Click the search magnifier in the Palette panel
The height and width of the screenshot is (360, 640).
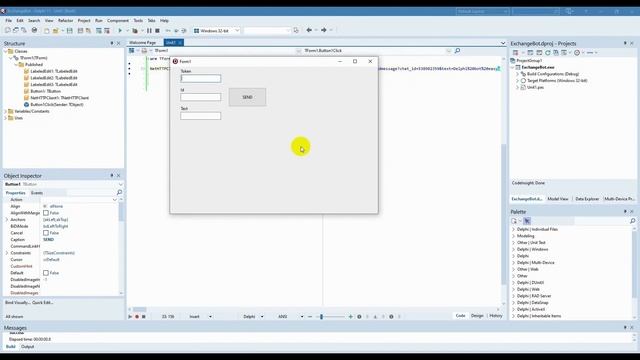point(633,221)
